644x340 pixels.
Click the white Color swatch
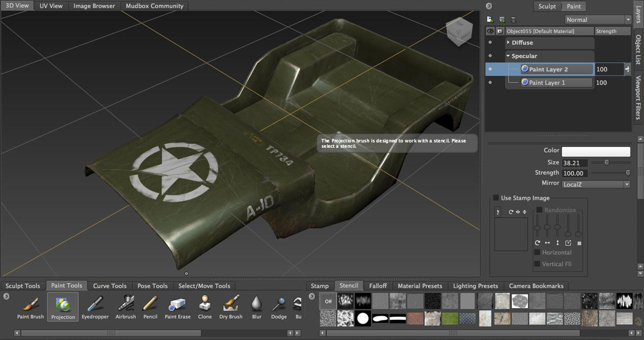(x=596, y=152)
